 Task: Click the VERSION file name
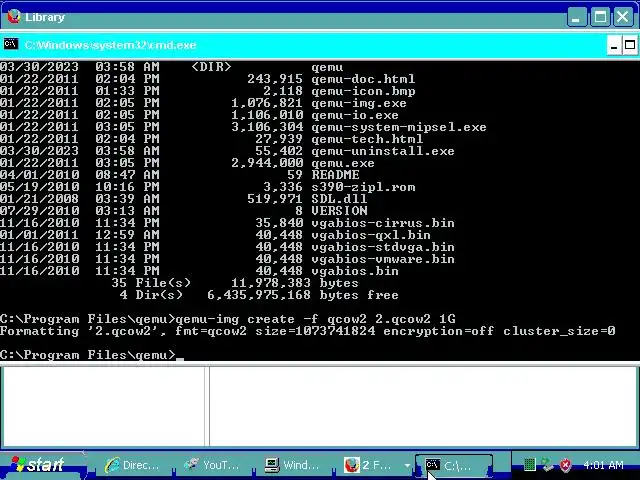339,211
